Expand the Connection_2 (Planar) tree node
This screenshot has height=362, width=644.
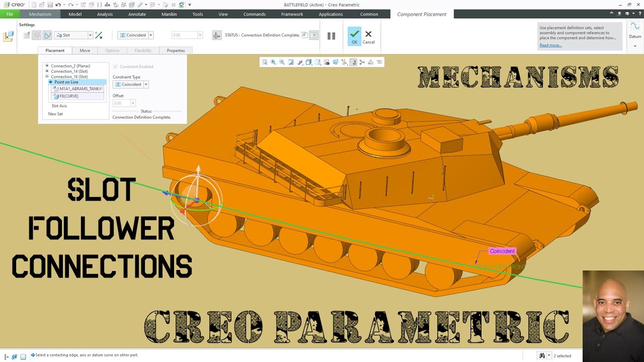[x=47, y=66]
